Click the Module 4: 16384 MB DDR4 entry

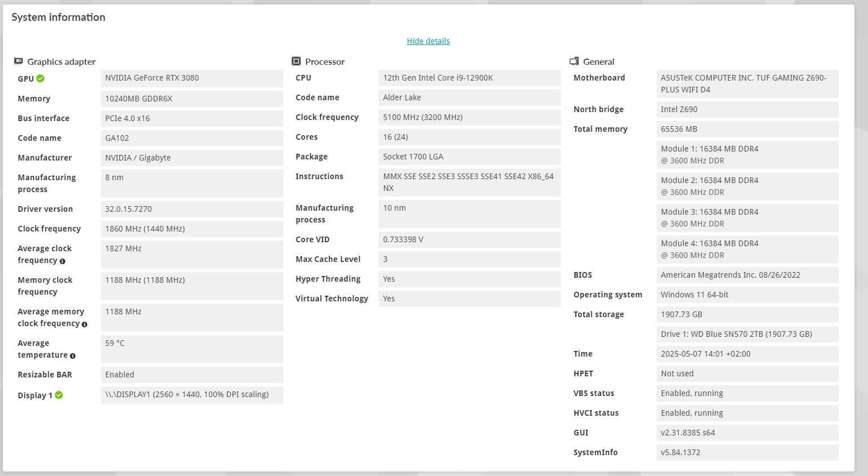coord(747,249)
